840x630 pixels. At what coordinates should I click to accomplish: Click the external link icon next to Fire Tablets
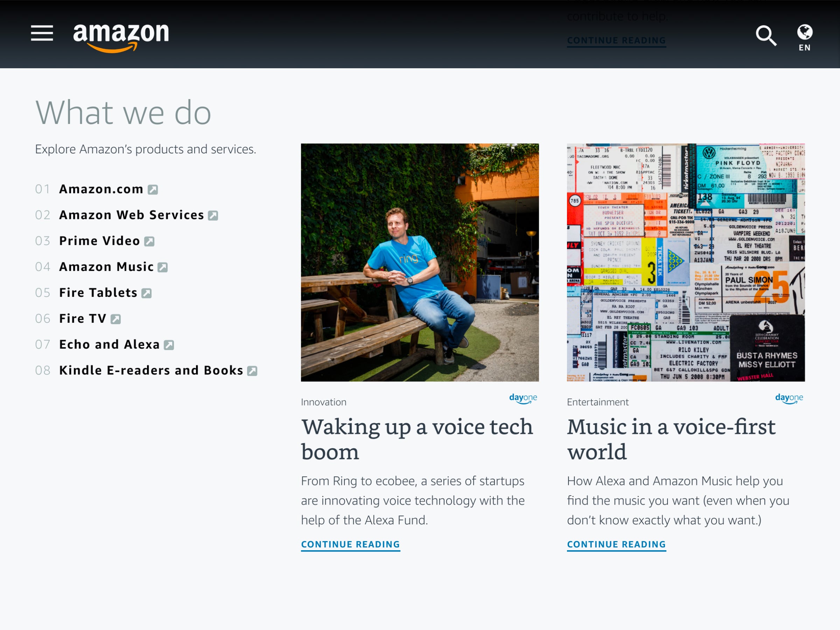pyautogui.click(x=147, y=293)
